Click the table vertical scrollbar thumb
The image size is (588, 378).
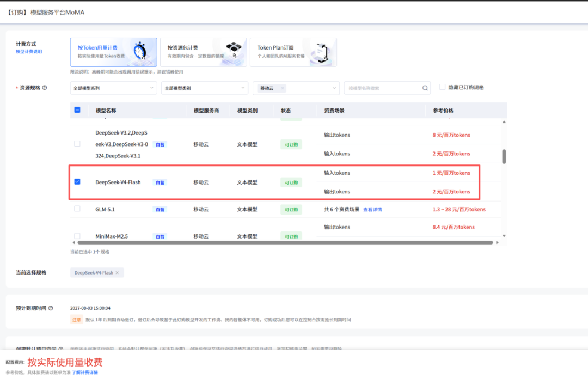504,156
